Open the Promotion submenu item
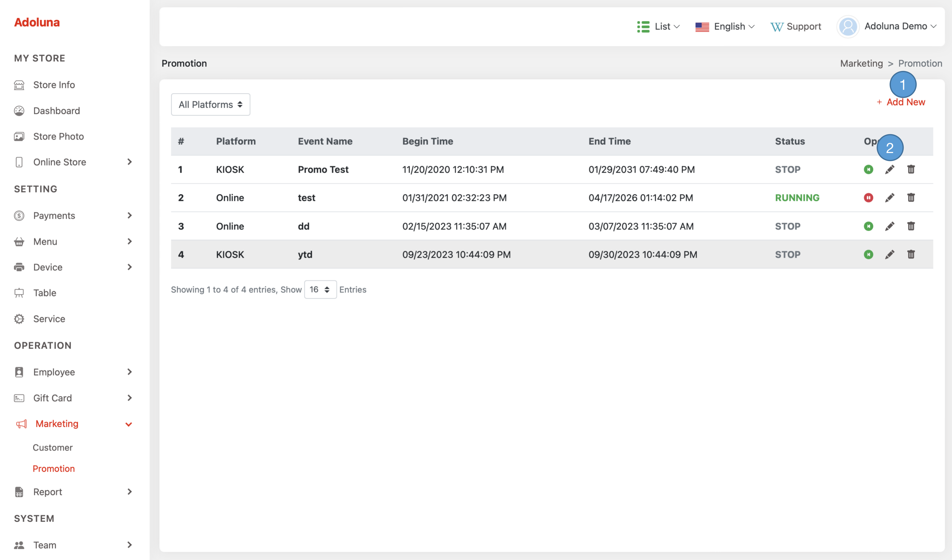The image size is (952, 560). pos(54,469)
